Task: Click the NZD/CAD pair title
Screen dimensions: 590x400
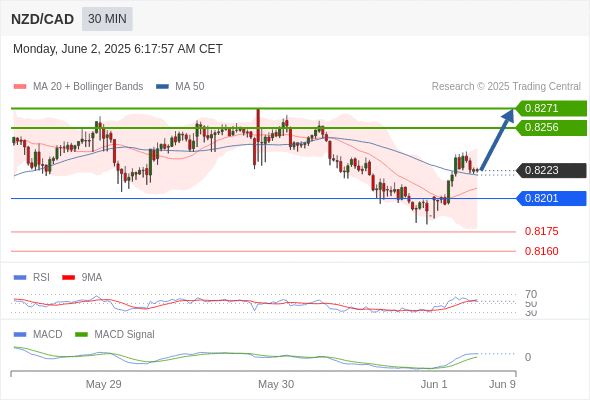Action: click(x=43, y=19)
